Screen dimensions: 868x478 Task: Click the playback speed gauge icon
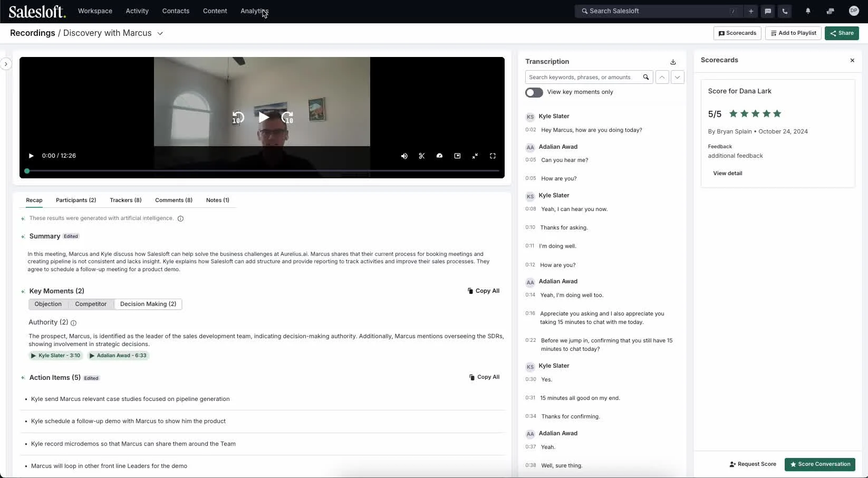[439, 156]
